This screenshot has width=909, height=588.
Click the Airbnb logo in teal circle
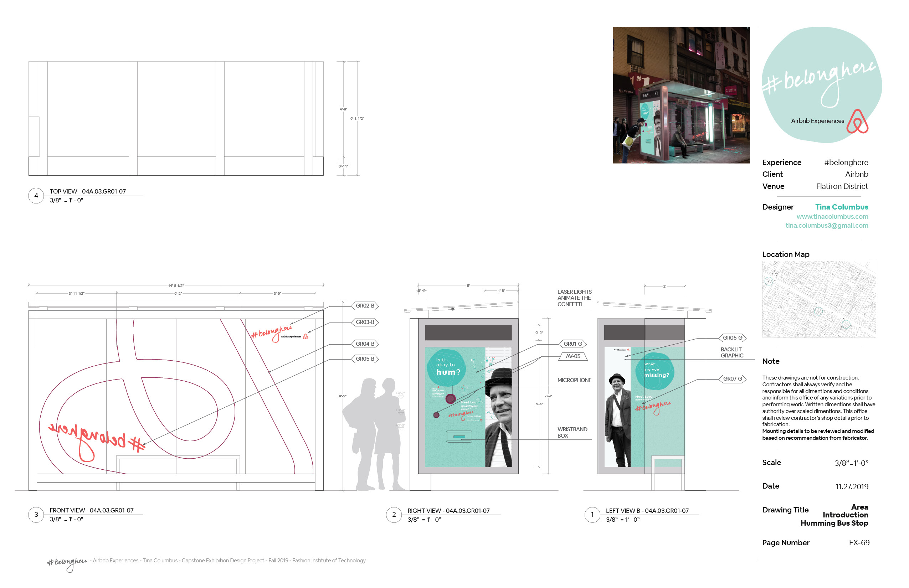[x=857, y=122]
